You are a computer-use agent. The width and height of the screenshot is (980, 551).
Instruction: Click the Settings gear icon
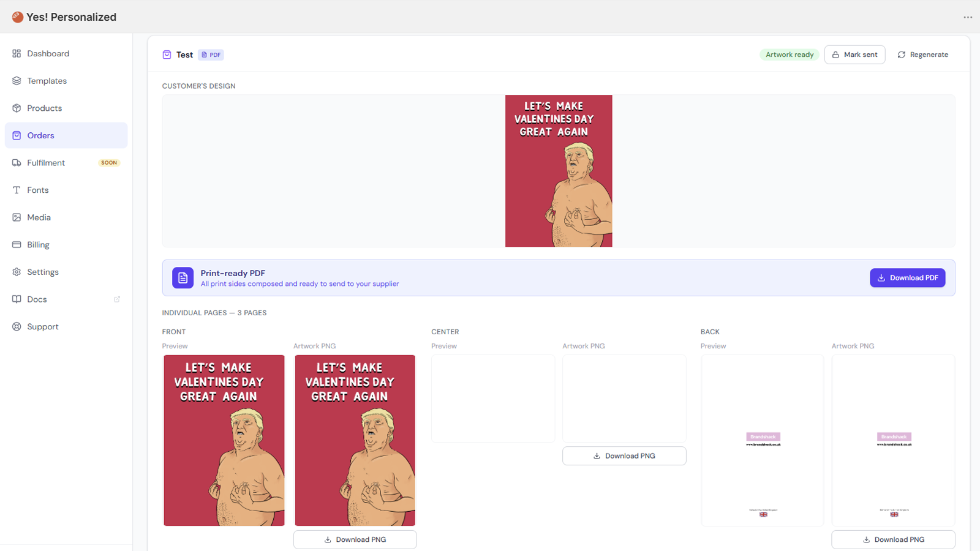pyautogui.click(x=17, y=272)
